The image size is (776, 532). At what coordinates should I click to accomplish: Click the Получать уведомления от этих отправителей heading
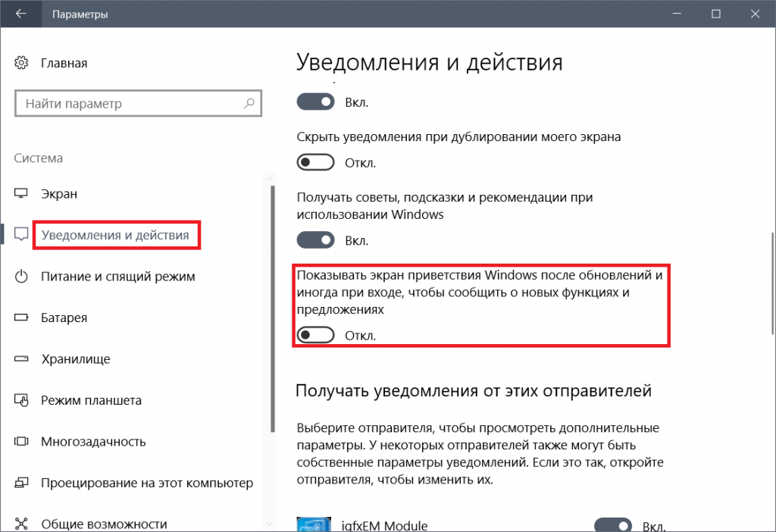coord(473,390)
